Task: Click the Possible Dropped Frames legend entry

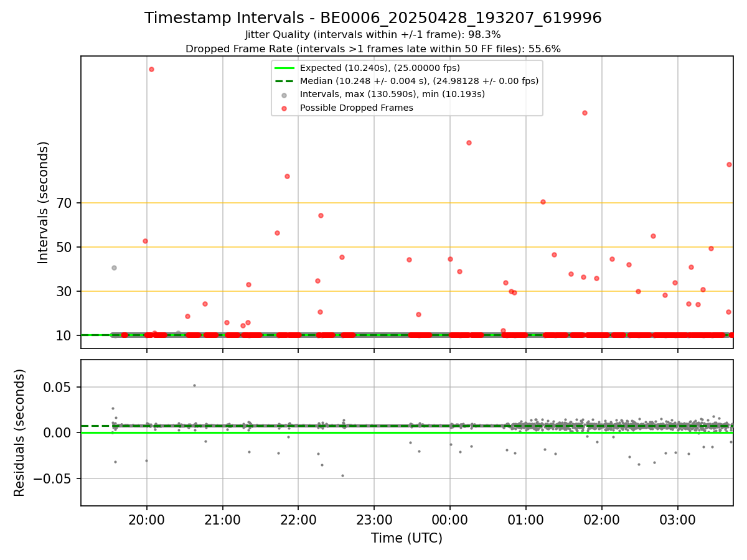Action: (x=357, y=108)
